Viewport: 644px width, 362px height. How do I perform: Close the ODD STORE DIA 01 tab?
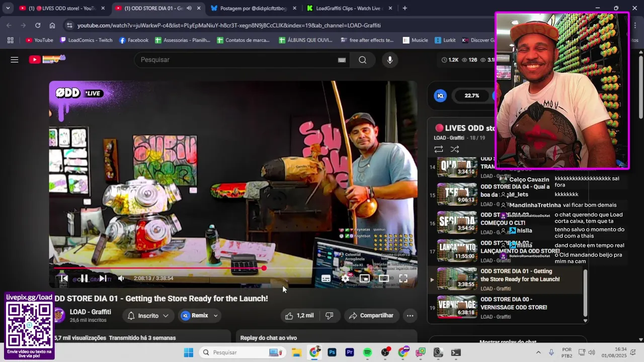199,8
